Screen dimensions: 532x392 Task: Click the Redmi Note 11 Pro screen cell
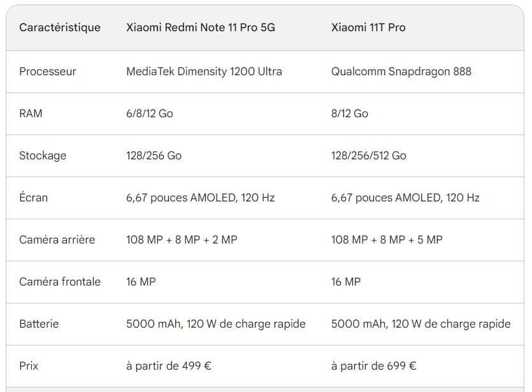[201, 198]
